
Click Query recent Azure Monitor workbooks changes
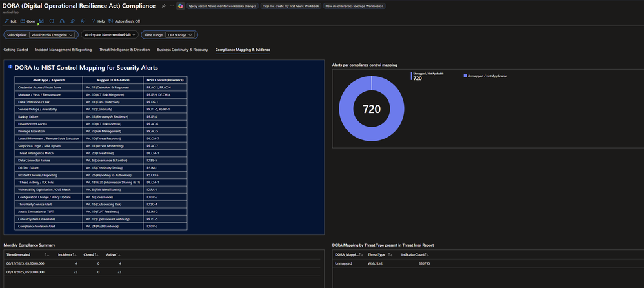point(222,6)
